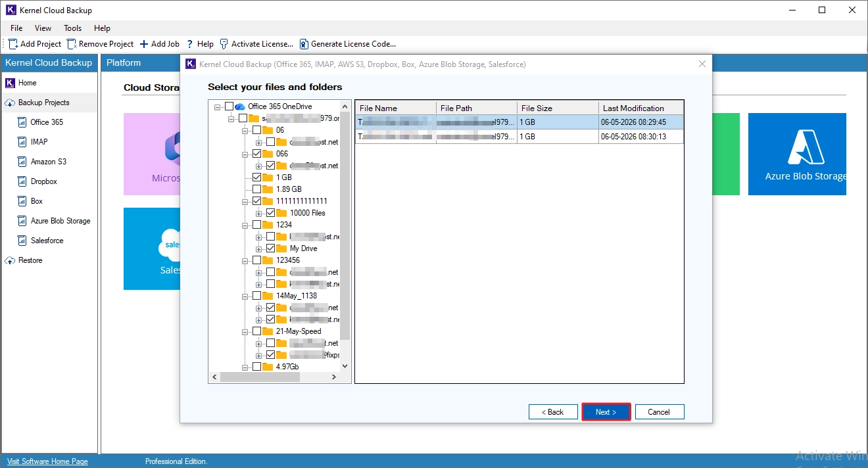
Task: Collapse the 14May_1138 folder node
Action: coord(245,296)
